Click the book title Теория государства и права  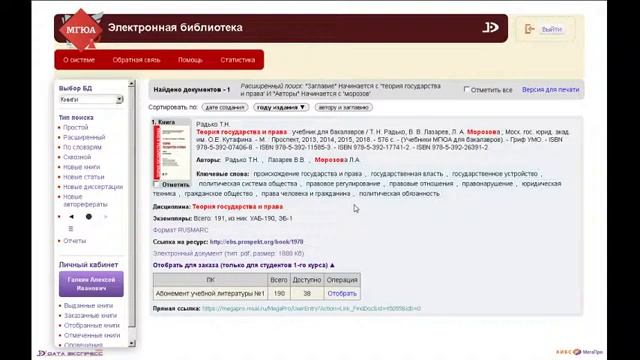[x=242, y=132]
